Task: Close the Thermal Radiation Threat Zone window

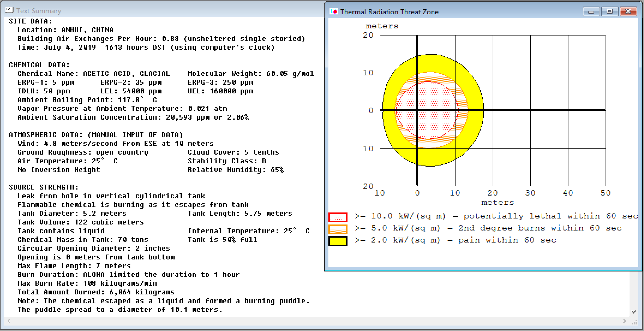Action: tap(628, 11)
